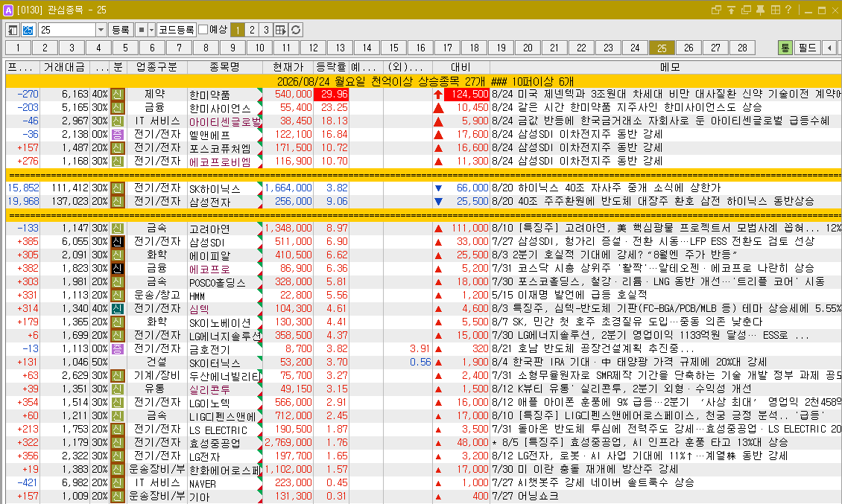
Task: Switch to watchlist tab 1
Action: [x=19, y=48]
